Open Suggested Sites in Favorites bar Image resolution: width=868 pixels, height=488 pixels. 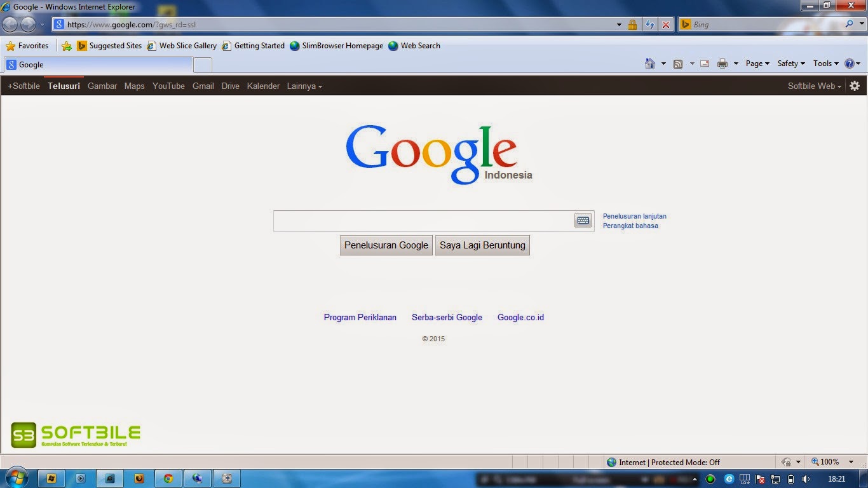tap(109, 46)
